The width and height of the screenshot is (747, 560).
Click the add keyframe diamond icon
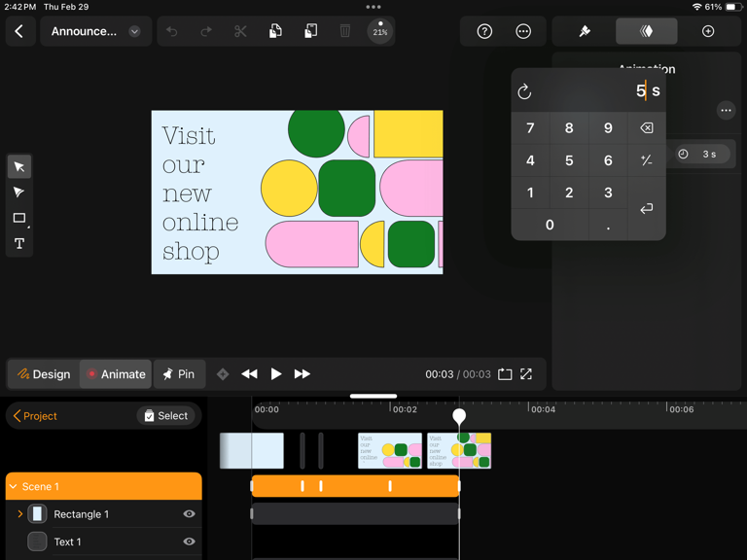click(223, 374)
